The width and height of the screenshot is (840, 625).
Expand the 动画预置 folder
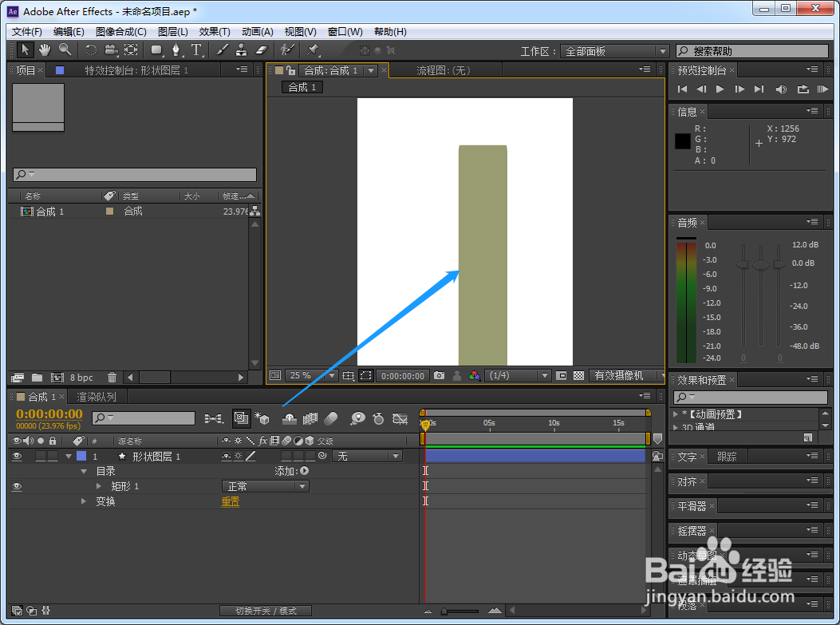click(x=676, y=413)
